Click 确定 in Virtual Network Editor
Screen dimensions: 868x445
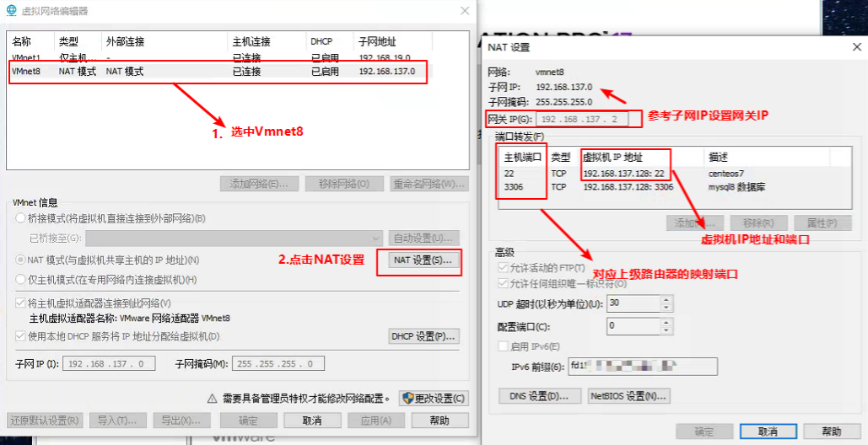point(248,421)
